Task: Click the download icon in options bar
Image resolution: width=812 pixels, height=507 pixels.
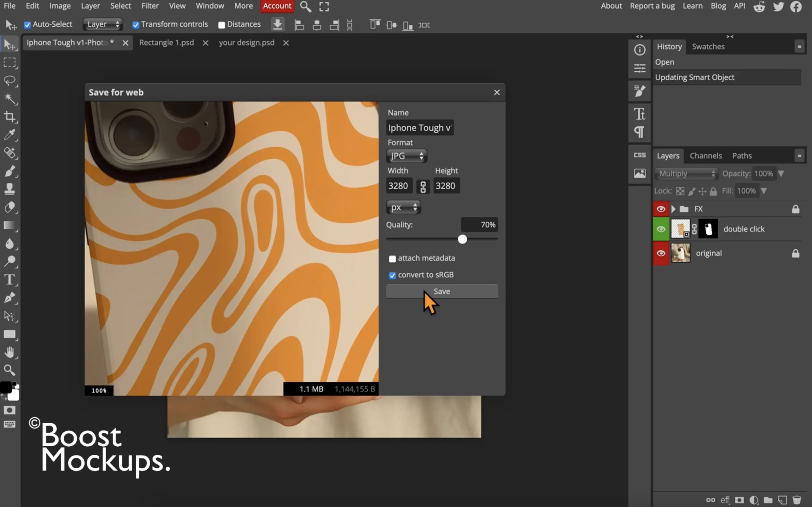Action: pos(278,24)
